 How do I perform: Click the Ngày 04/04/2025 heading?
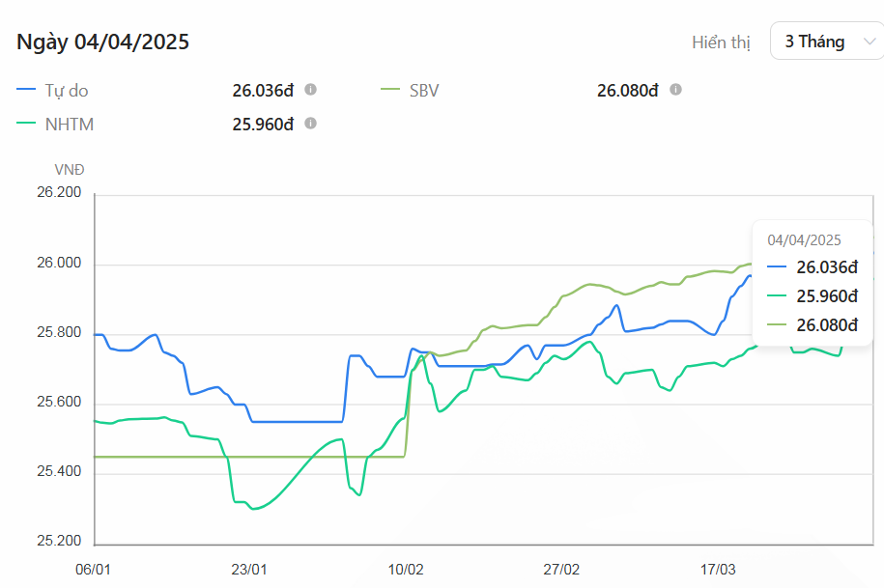click(x=102, y=42)
